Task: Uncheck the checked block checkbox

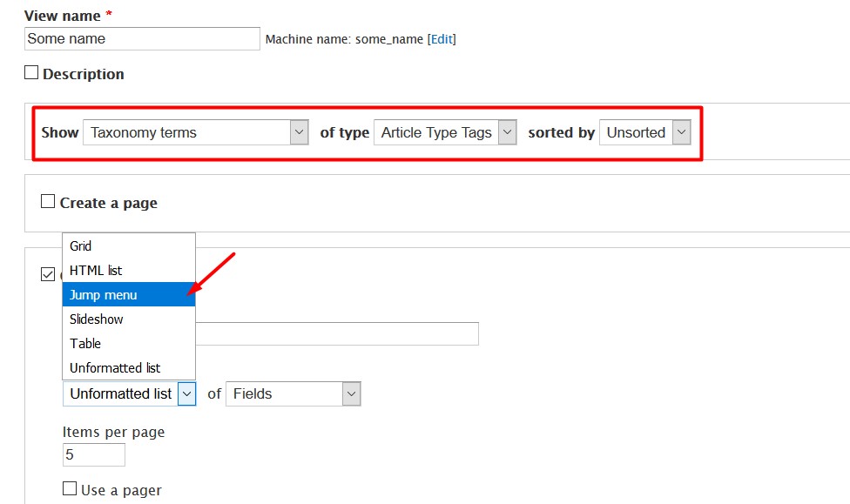Action: [x=48, y=274]
